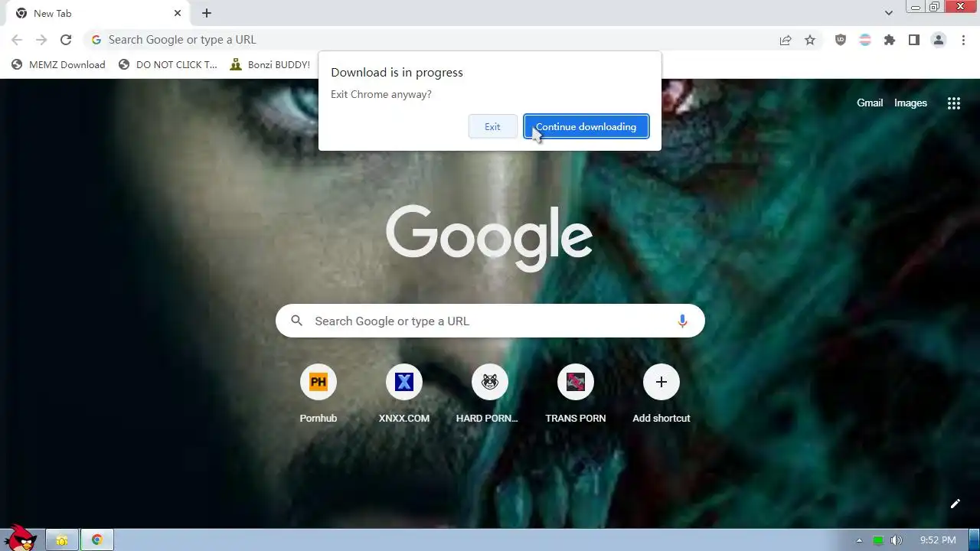Bookmark this tab with the star icon
The width and height of the screenshot is (980, 551).
810,40
